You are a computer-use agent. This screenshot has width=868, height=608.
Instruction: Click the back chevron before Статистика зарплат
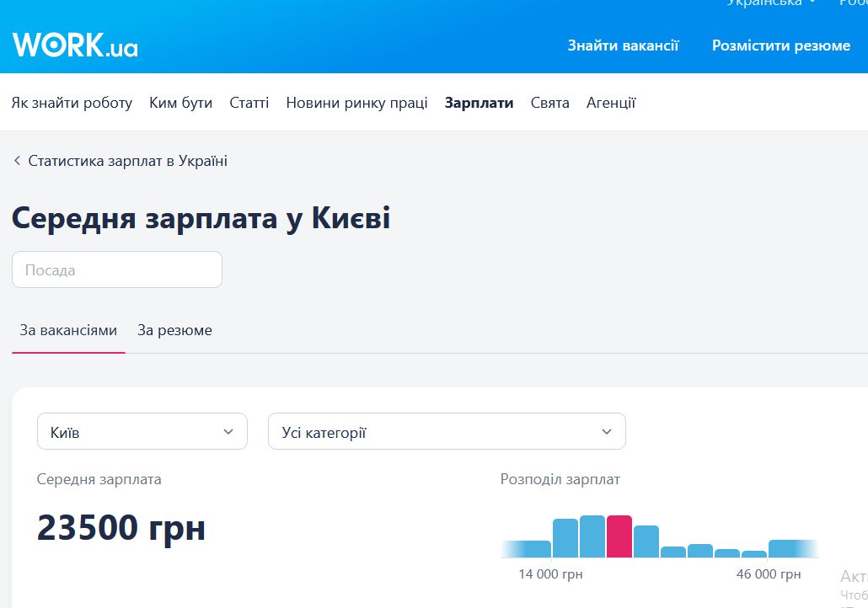pos(17,161)
